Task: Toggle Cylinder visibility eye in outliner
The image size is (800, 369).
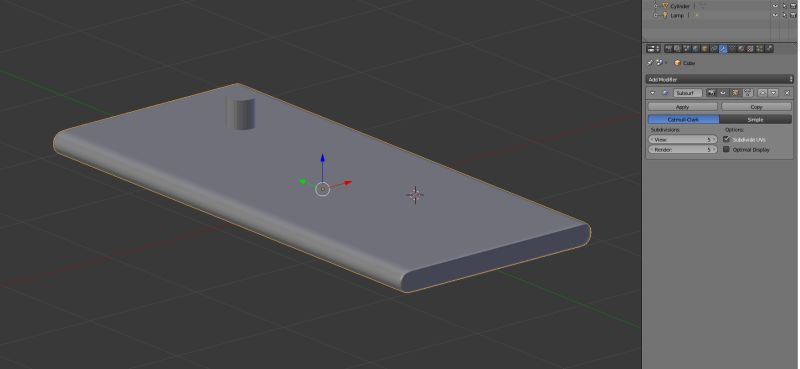Action: (775, 6)
